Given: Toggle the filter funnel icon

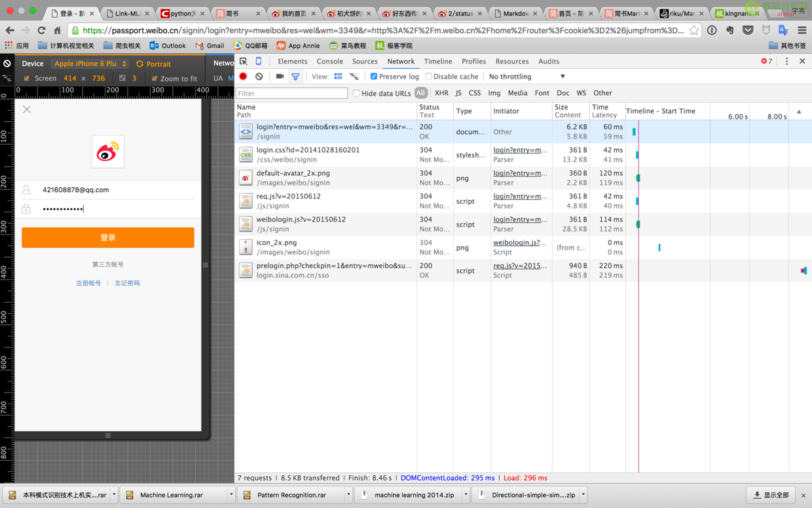Looking at the screenshot, I should click(295, 77).
